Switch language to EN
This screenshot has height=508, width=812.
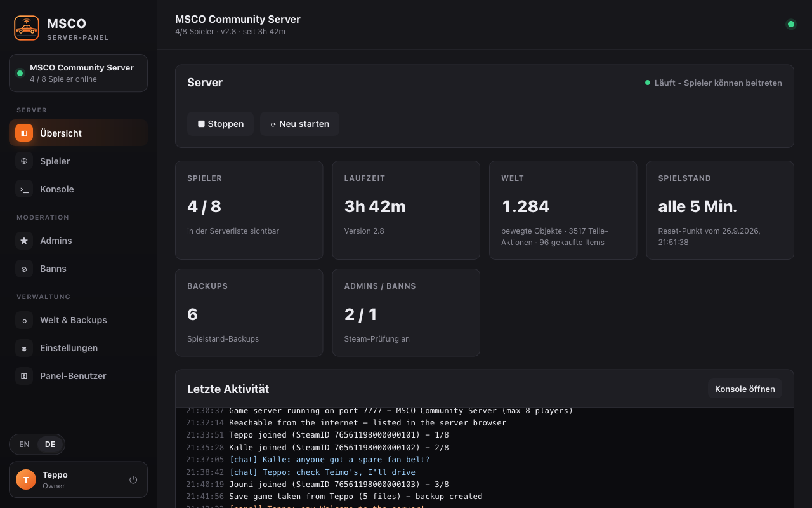pos(24,444)
